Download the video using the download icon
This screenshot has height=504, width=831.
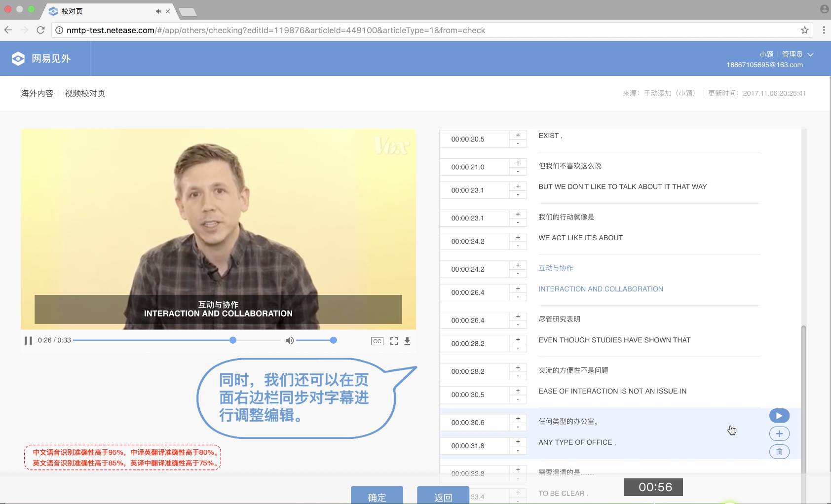tap(408, 340)
